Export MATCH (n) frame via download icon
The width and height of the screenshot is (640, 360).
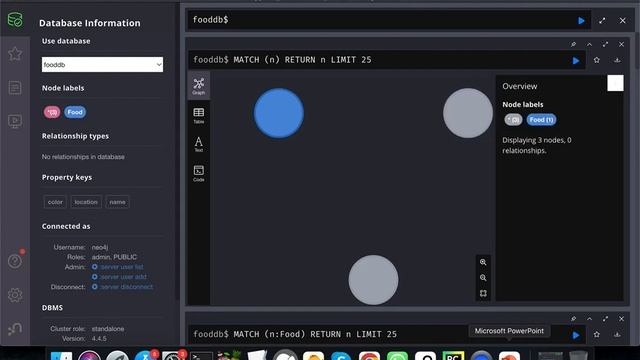click(617, 60)
